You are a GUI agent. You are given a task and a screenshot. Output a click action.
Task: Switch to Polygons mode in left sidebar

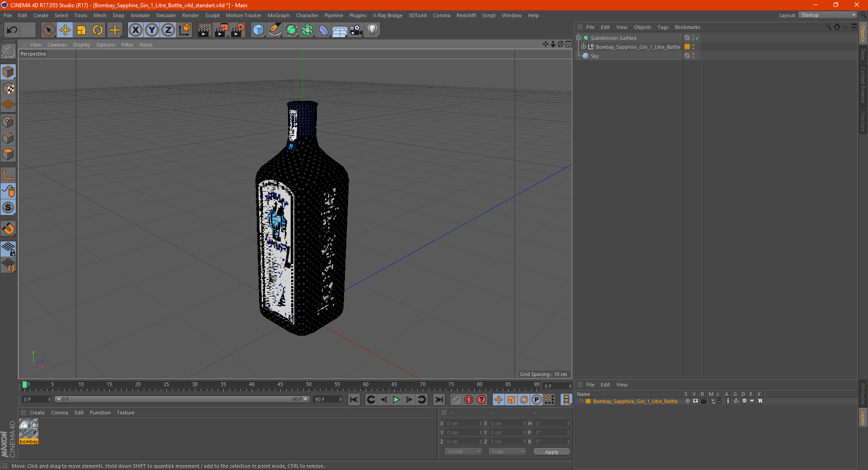pos(8,154)
